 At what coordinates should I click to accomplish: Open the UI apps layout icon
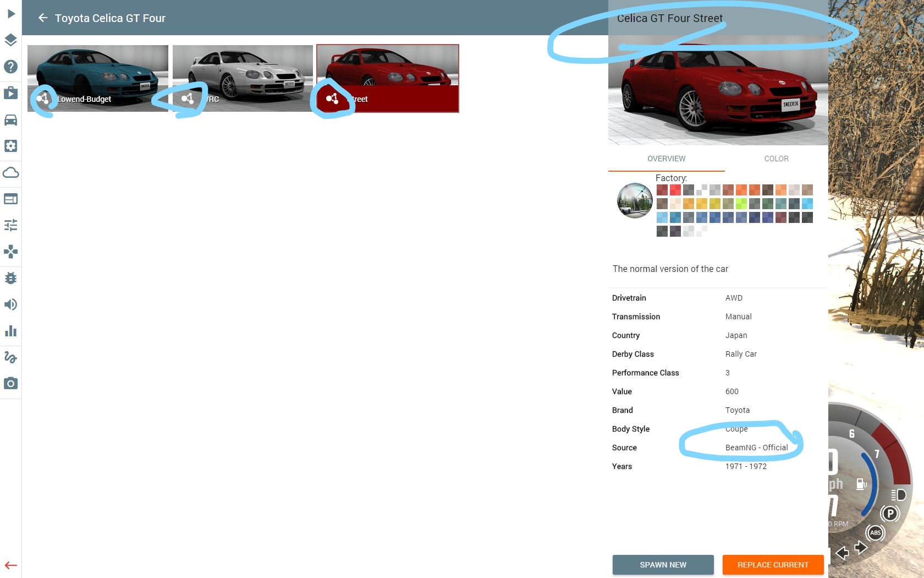pyautogui.click(x=10, y=199)
